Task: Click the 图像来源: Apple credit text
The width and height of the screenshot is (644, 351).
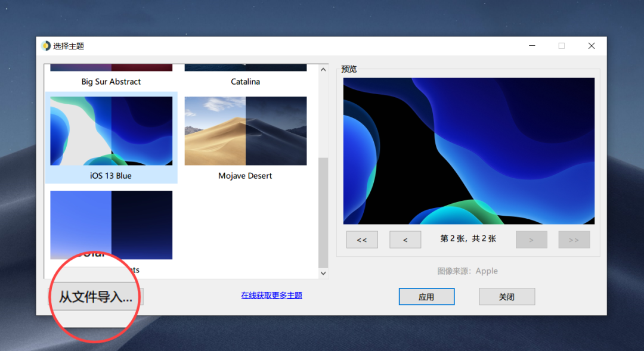Action: click(x=467, y=271)
